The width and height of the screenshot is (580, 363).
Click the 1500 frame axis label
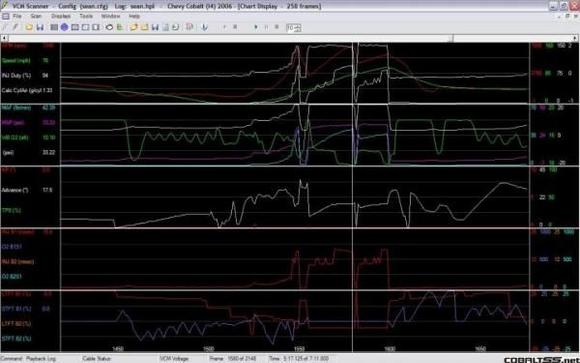(x=208, y=349)
